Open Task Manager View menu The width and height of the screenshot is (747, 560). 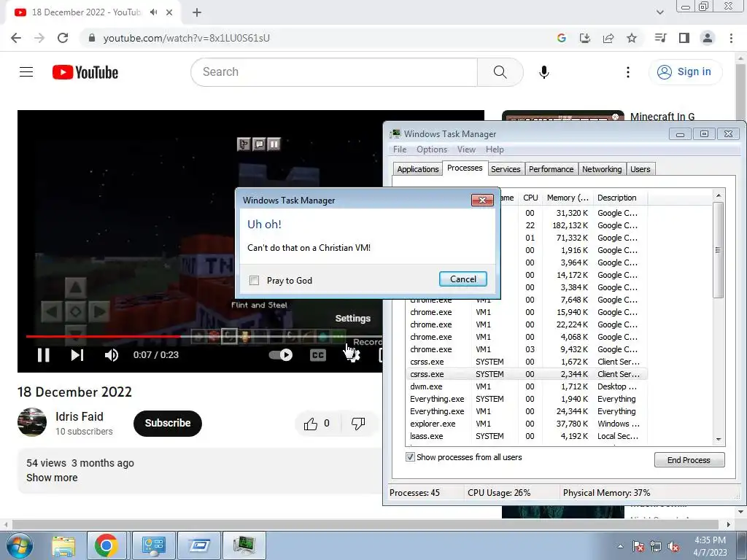click(466, 149)
